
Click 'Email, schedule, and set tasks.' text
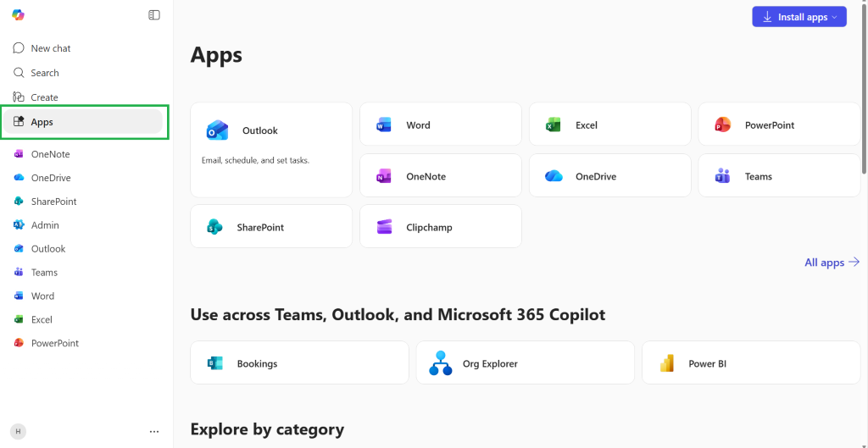click(x=255, y=161)
